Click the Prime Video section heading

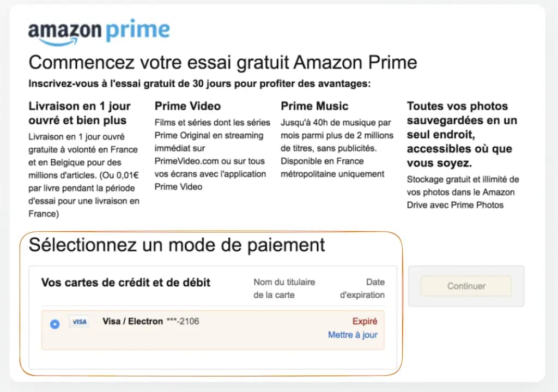click(x=187, y=106)
